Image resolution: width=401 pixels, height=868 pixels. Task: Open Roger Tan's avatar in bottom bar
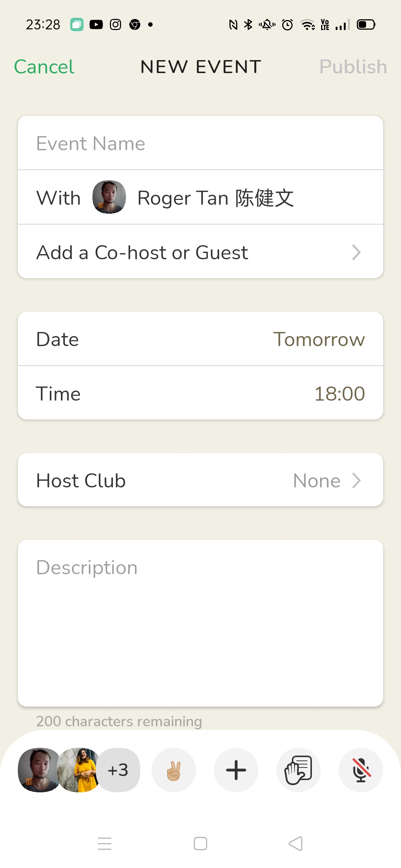(39, 770)
